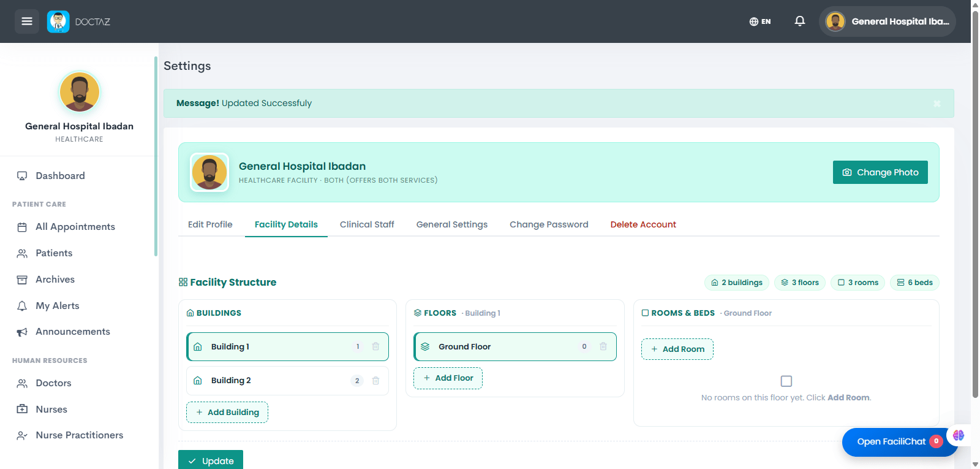This screenshot has height=469, width=980.
Task: Click the facility photo in the banner
Action: coord(209,172)
